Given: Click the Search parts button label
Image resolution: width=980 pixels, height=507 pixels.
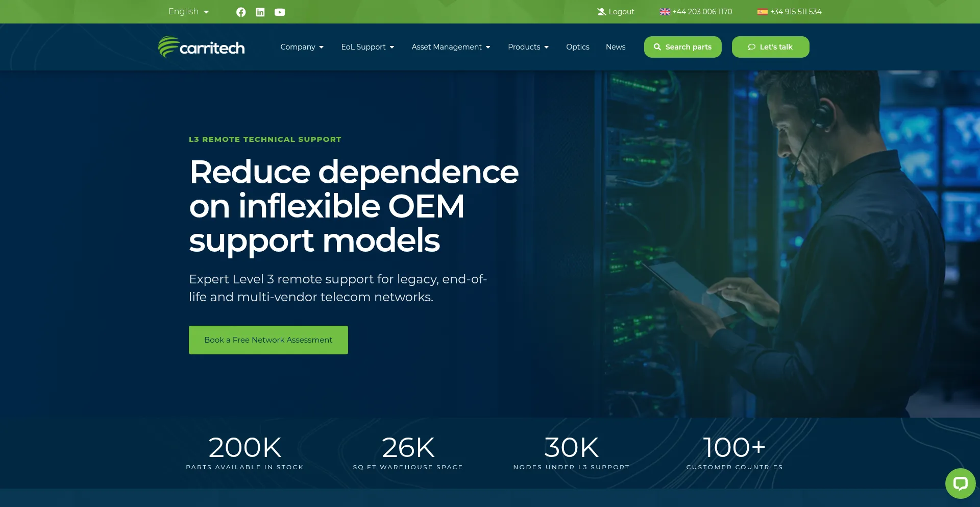Looking at the screenshot, I should 689,47.
